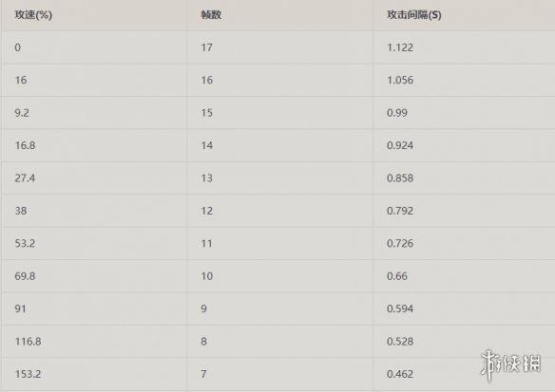Click the interval value 0.99
Screen dimensions: 555x392
[397, 113]
